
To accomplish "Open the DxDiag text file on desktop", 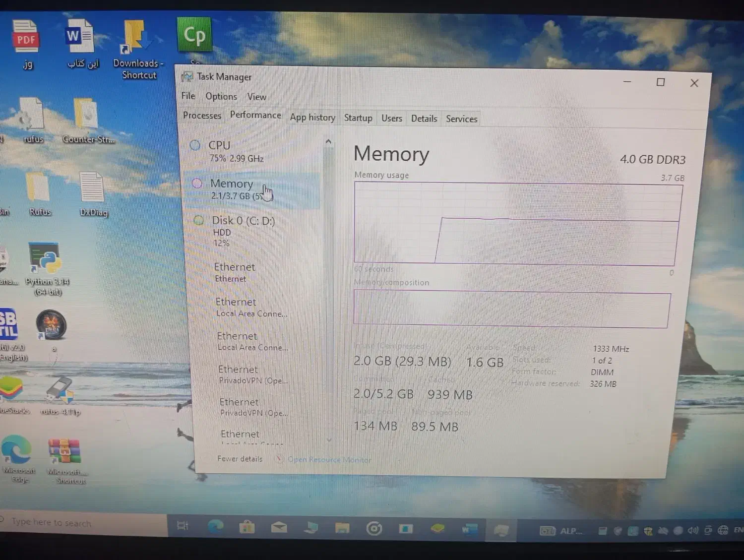I will [x=92, y=188].
